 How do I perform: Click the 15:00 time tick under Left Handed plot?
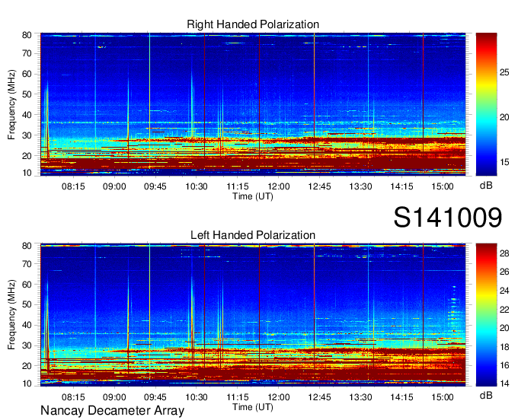tap(443, 397)
